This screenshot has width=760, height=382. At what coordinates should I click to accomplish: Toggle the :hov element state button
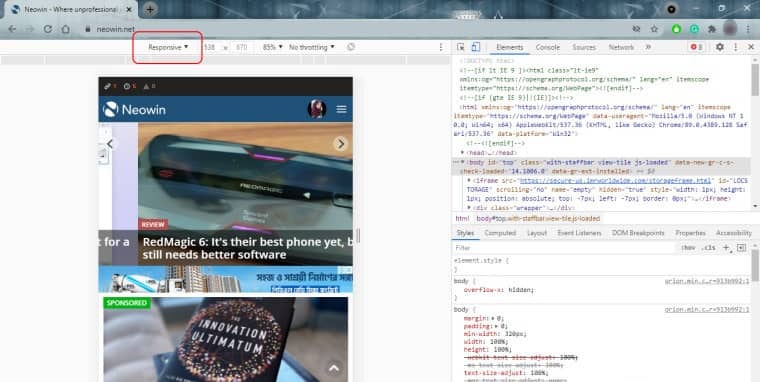click(688, 248)
